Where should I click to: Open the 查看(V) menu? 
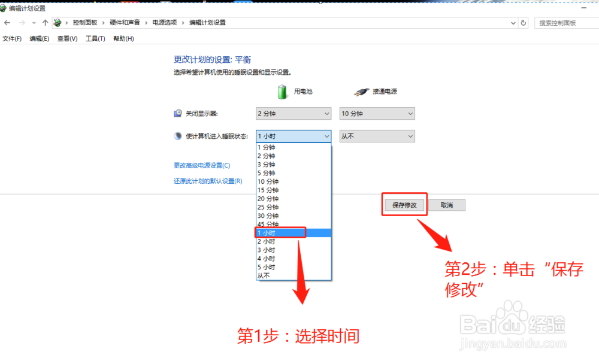(x=66, y=38)
